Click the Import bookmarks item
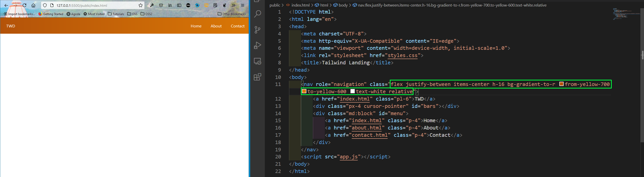644x177 pixels. tap(19, 14)
